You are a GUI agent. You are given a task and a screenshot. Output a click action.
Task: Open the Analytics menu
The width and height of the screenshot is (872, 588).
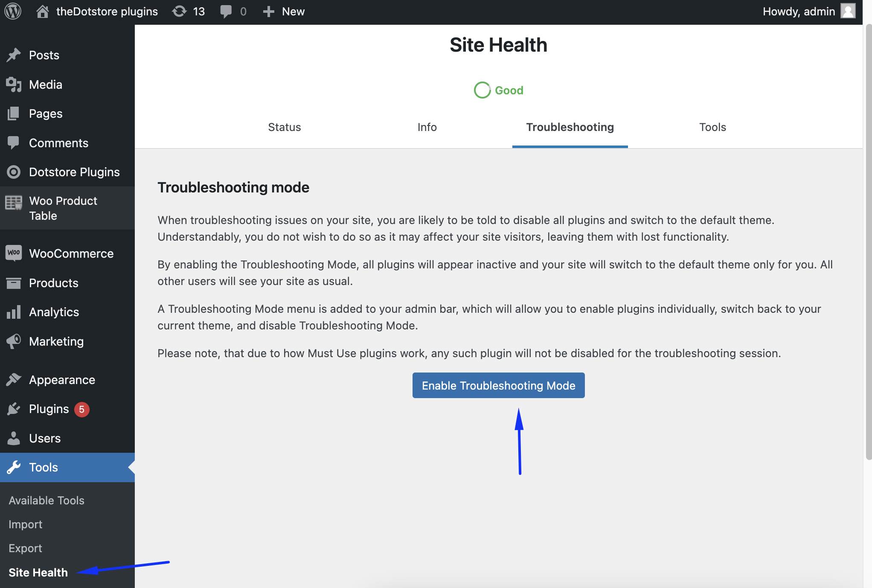point(67,312)
